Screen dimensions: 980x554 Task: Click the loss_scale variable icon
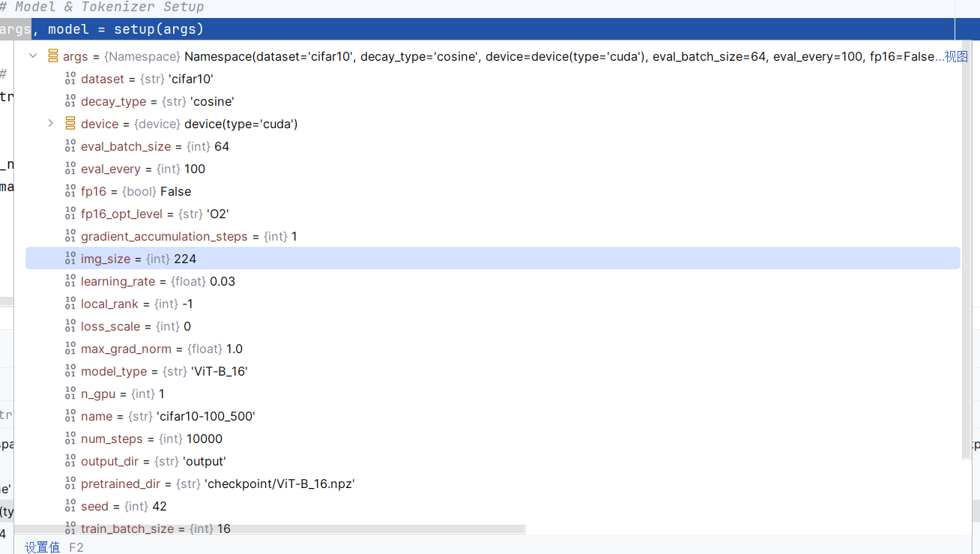coord(70,326)
